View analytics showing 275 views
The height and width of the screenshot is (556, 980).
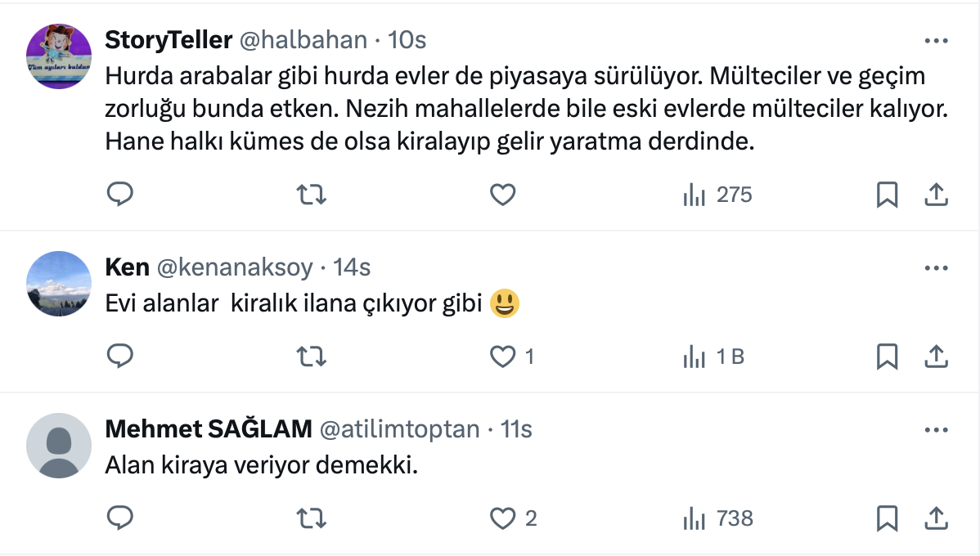(717, 195)
